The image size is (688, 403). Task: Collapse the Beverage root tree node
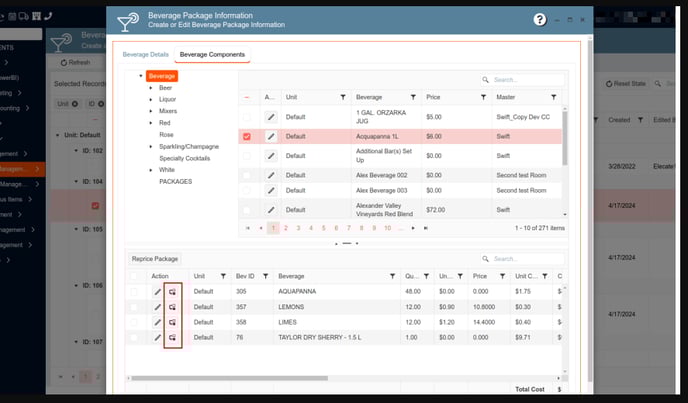(141, 77)
